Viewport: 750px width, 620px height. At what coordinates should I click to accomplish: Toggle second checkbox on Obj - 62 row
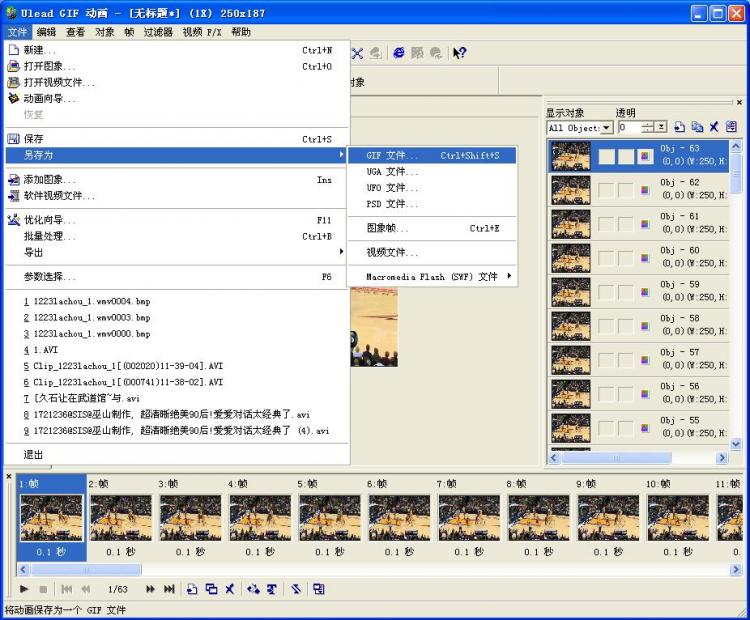[x=626, y=190]
